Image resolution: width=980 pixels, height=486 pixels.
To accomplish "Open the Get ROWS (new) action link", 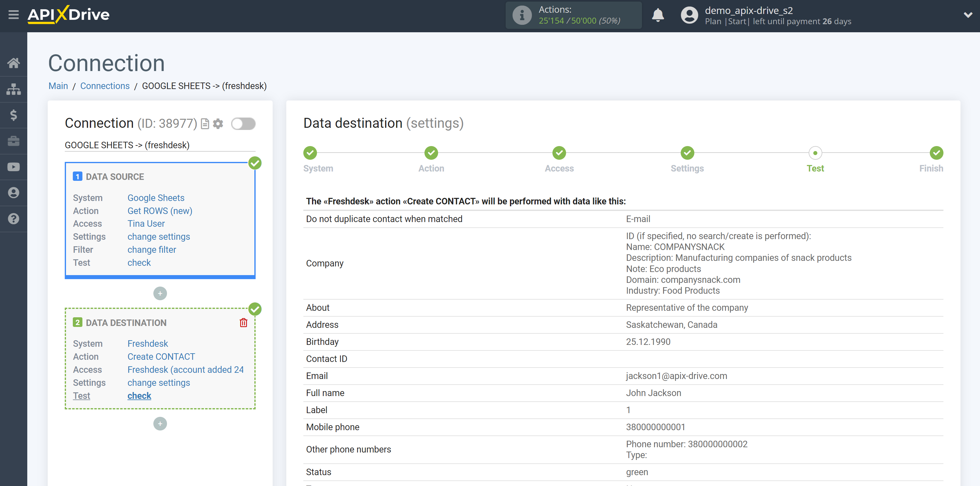I will pos(160,211).
